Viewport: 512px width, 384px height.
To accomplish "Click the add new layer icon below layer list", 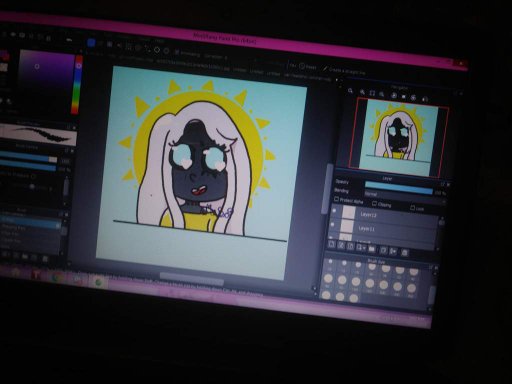I will 331,244.
